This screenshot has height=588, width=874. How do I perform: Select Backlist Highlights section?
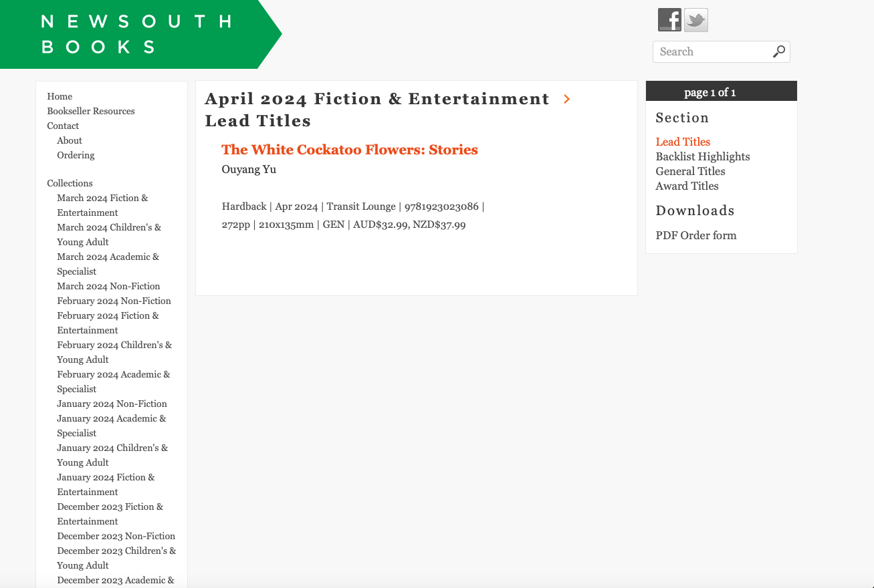pyautogui.click(x=703, y=156)
